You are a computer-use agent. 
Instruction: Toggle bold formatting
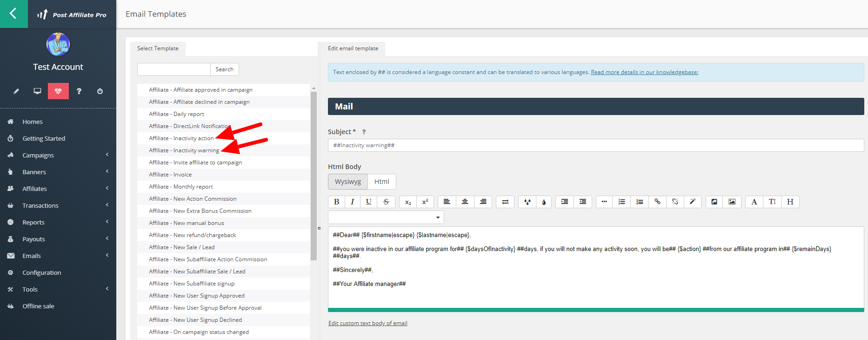337,202
